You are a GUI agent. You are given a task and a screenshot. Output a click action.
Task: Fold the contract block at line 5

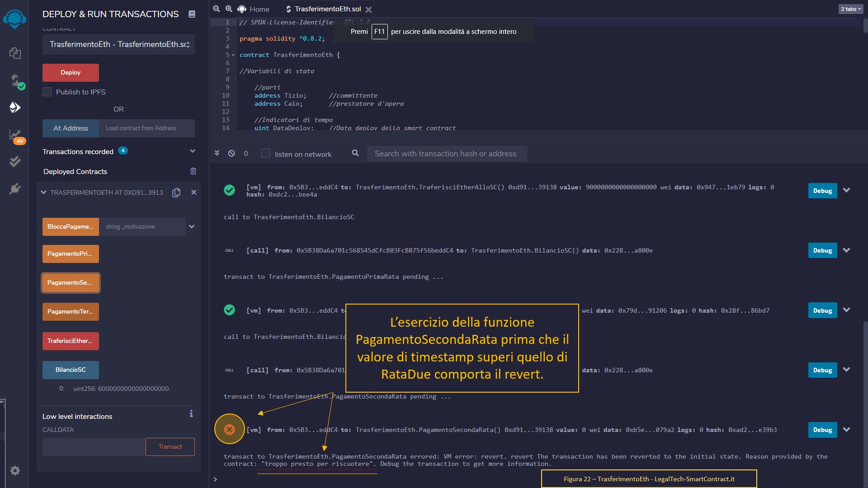233,55
